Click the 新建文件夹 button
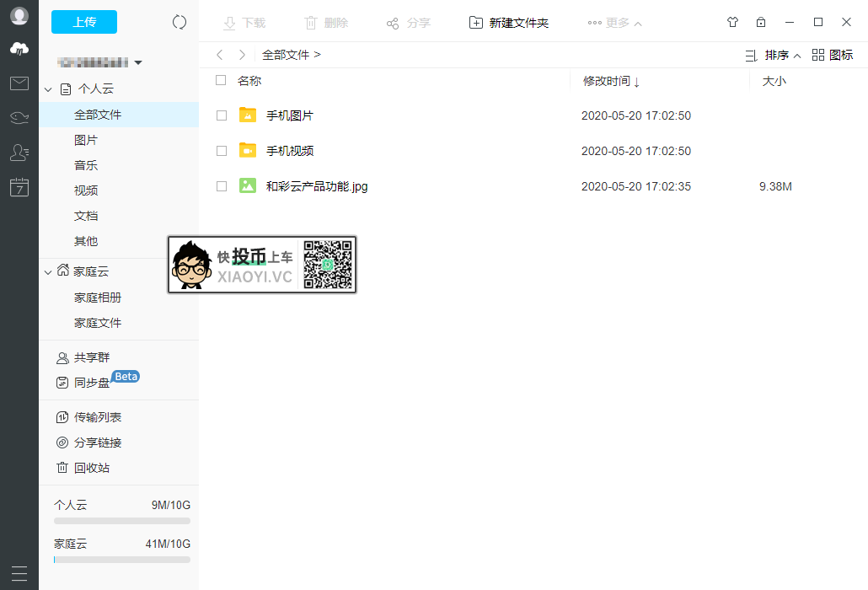This screenshot has height=590, width=868. (507, 22)
